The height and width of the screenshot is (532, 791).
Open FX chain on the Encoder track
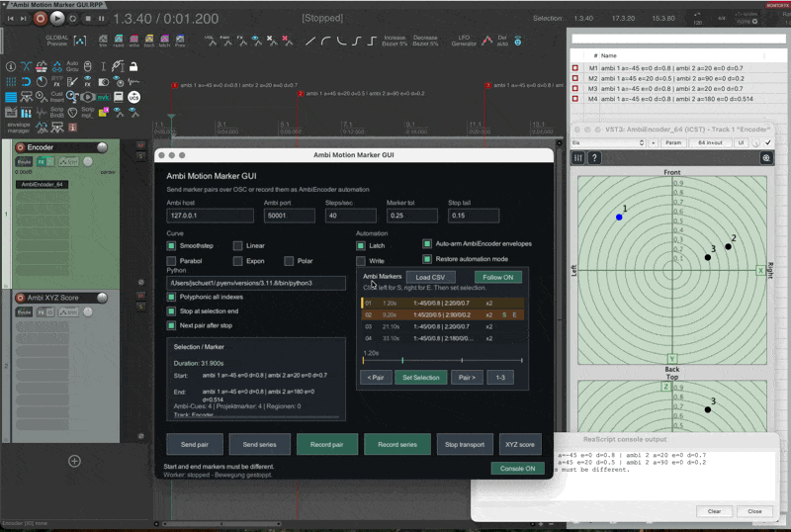click(42, 161)
